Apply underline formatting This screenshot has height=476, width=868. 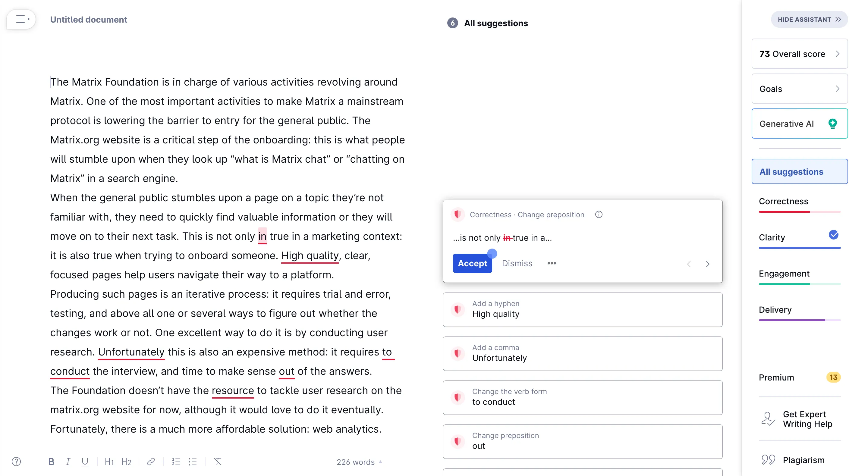point(85,462)
